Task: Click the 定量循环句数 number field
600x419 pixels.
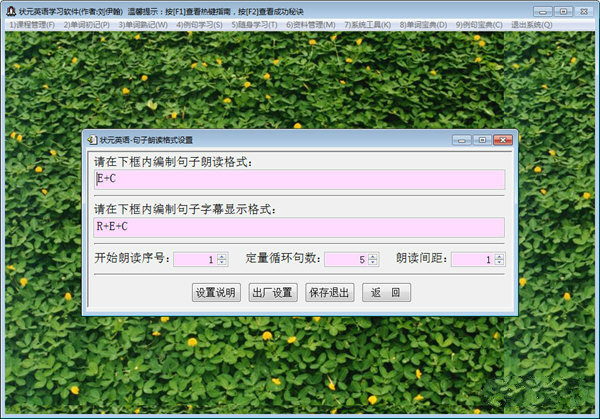Action: [346, 259]
